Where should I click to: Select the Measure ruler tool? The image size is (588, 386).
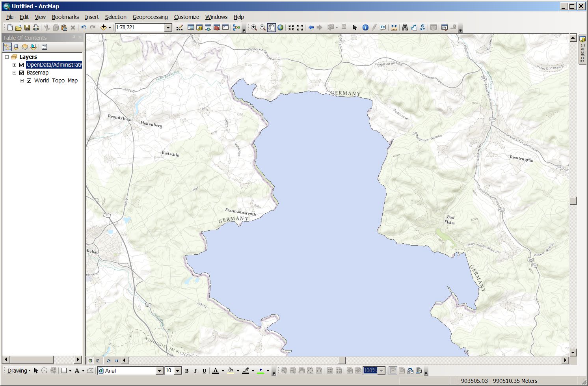click(394, 28)
